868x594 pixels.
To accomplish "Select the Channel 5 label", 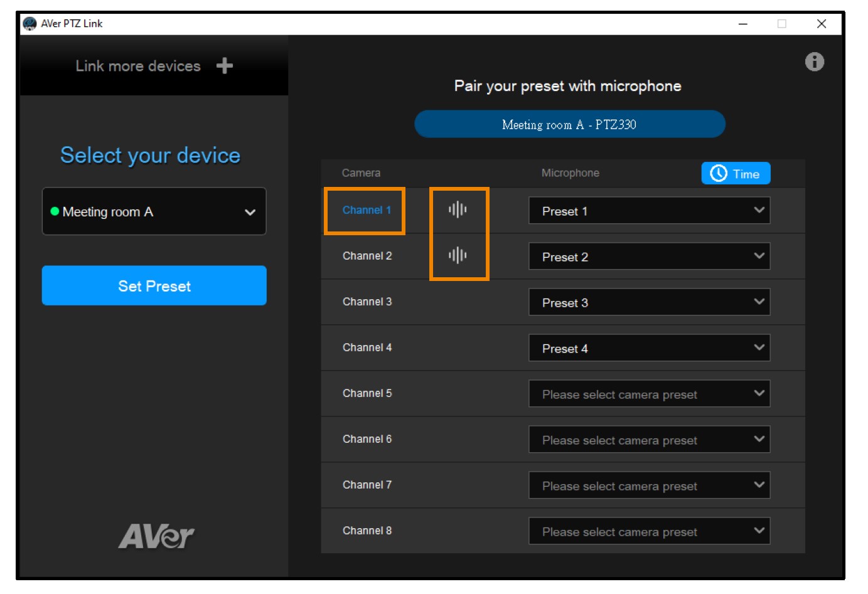I will click(x=367, y=393).
